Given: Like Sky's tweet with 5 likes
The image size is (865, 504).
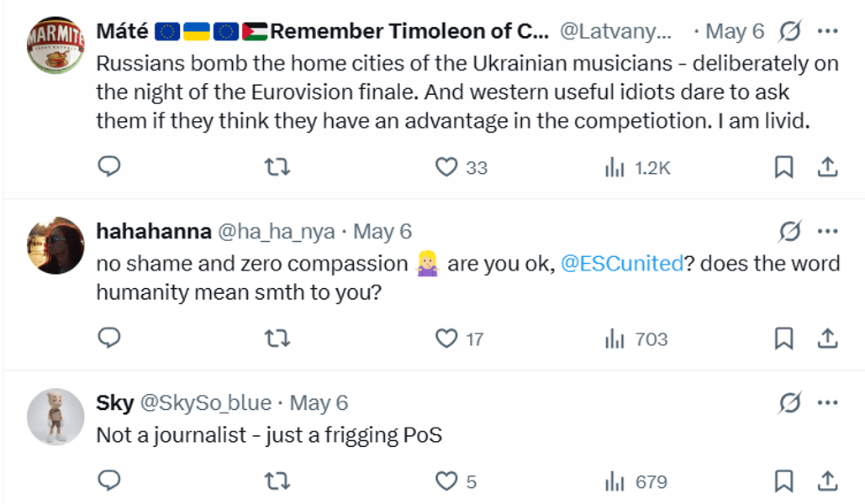Looking at the screenshot, I should [446, 481].
